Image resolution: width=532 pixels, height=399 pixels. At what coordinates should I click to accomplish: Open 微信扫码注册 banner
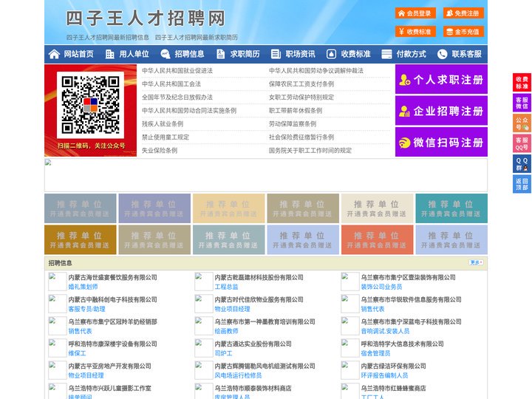(x=441, y=142)
